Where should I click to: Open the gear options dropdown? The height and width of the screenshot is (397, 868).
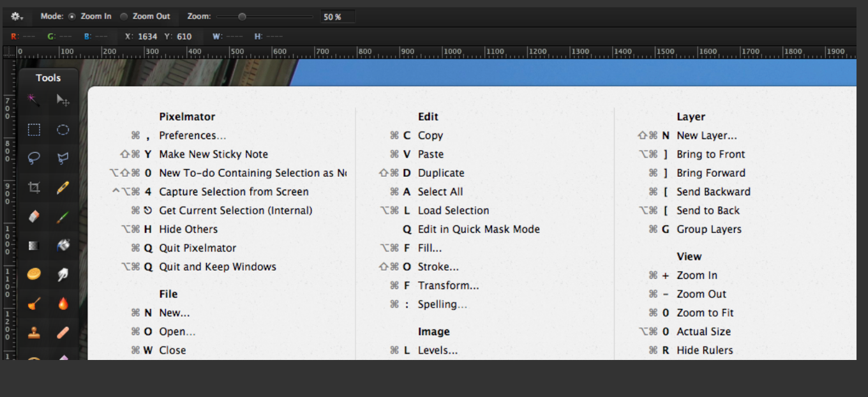click(17, 17)
